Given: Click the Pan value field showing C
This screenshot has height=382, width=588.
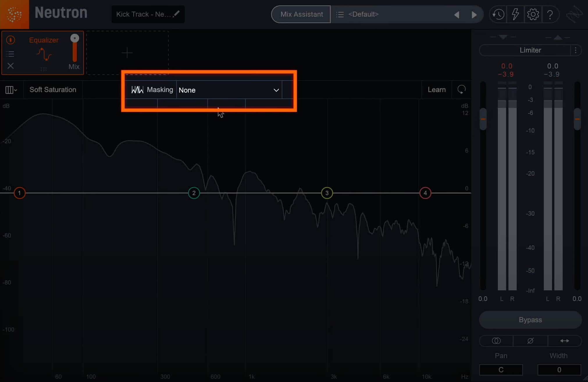Looking at the screenshot, I should (x=501, y=370).
